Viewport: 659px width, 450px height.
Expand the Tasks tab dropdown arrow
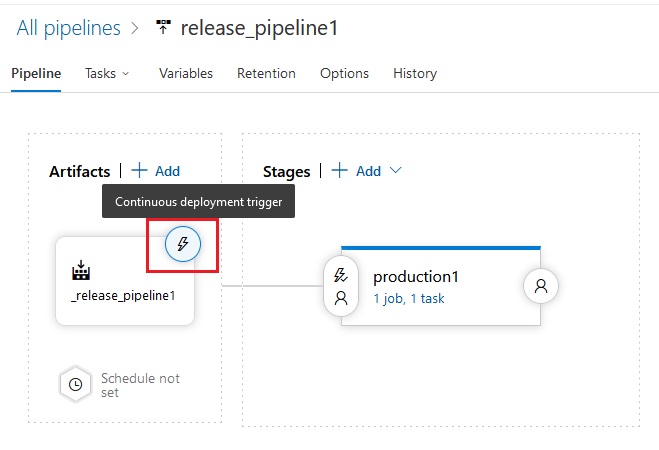125,74
